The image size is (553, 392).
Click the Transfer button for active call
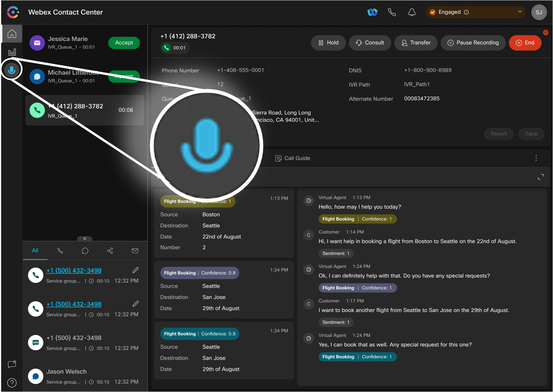tap(417, 42)
